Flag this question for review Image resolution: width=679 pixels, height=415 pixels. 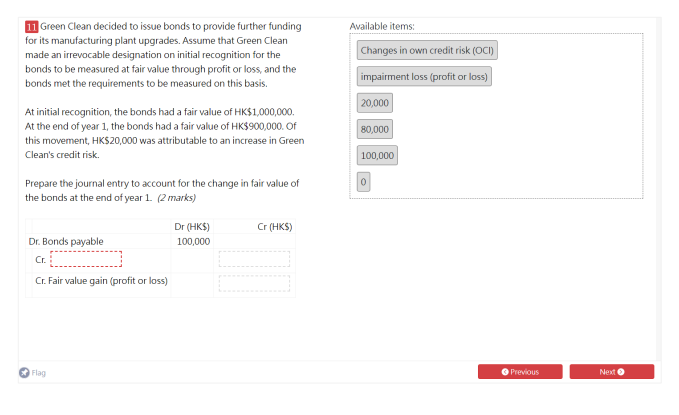pos(32,373)
